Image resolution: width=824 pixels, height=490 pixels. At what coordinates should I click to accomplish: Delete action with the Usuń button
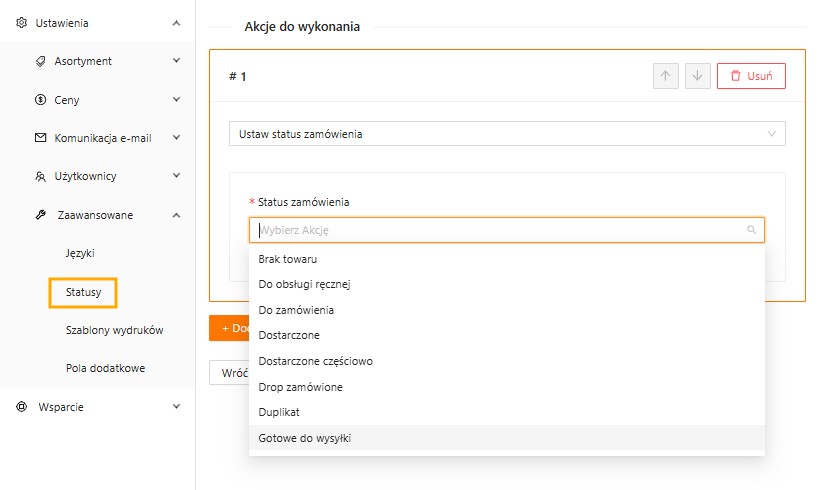(750, 76)
